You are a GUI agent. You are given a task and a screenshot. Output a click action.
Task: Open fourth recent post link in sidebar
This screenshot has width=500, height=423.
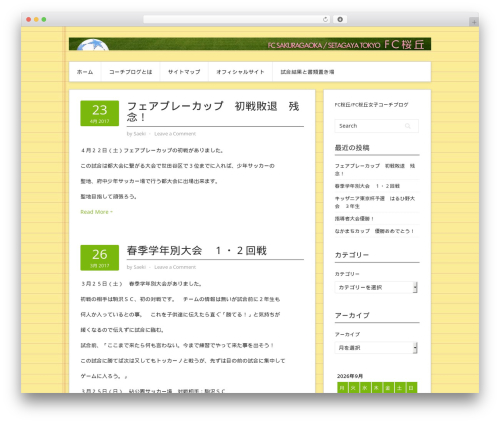[x=354, y=219]
